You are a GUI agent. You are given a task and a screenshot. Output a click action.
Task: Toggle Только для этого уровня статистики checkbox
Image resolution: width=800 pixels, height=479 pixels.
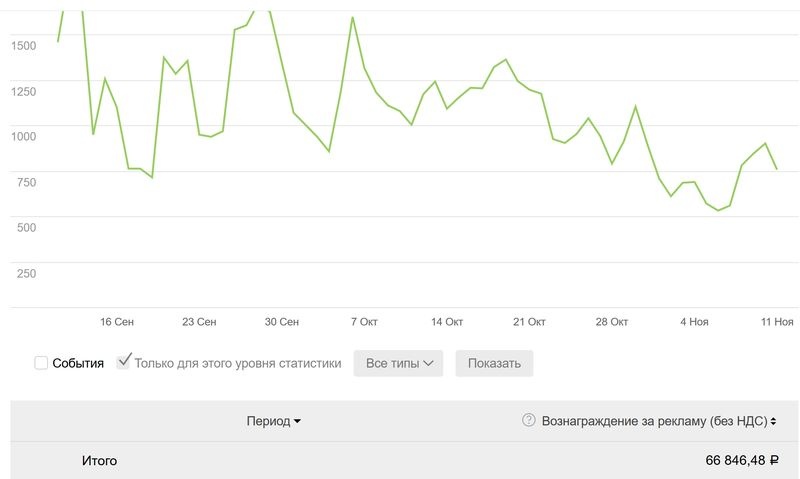pos(124,362)
